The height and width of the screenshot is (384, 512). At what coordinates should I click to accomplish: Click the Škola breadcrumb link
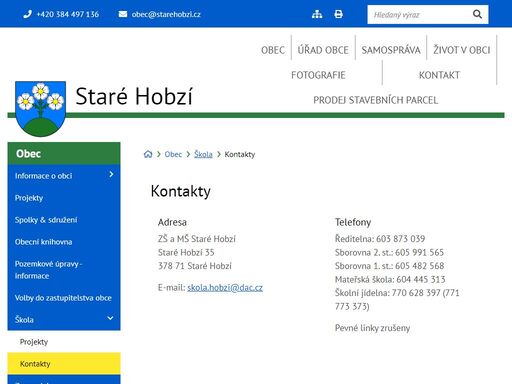point(203,154)
